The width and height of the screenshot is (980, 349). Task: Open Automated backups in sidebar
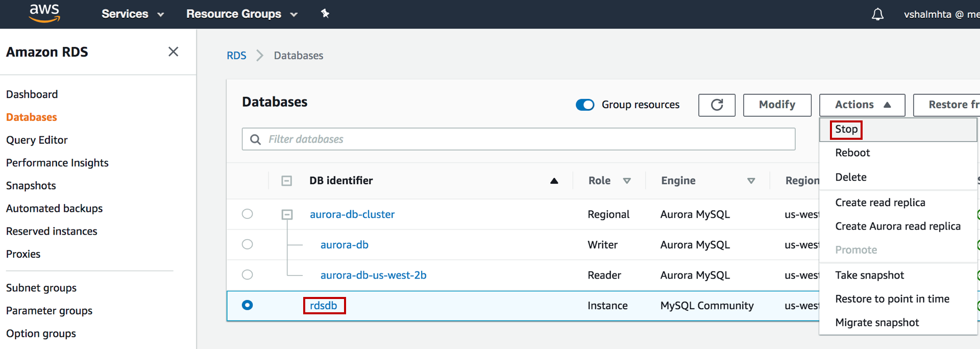click(x=54, y=208)
